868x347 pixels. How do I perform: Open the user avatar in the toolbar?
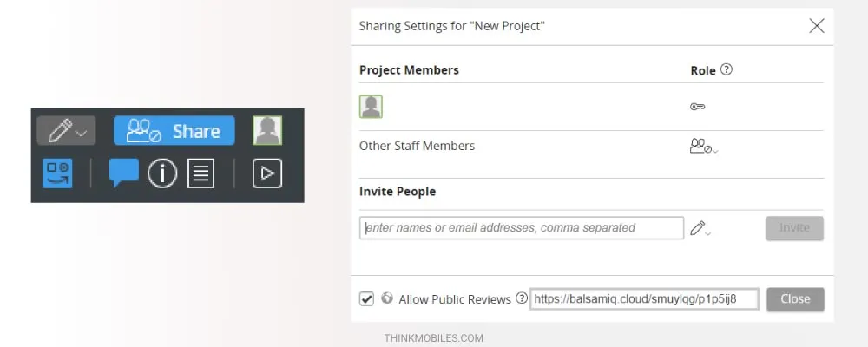click(267, 131)
